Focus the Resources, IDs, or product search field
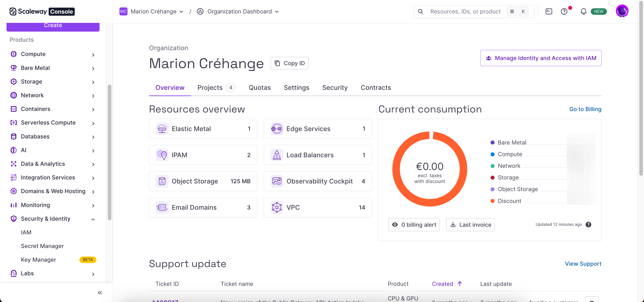Image resolution: width=644 pixels, height=302 pixels. (474, 11)
